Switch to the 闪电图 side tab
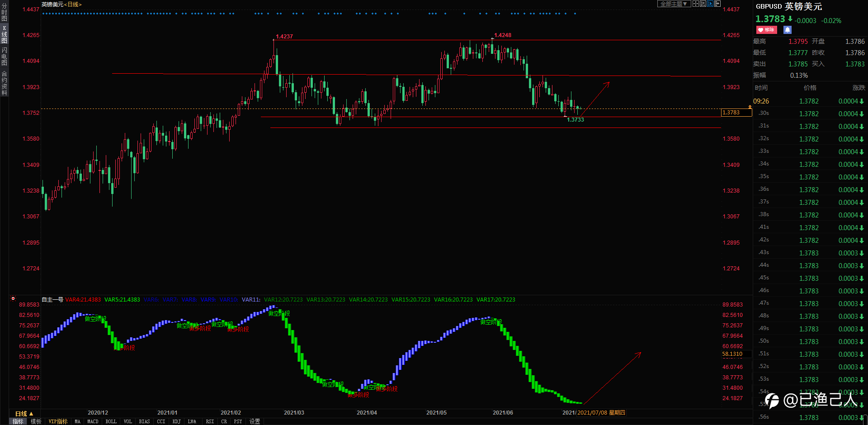 click(x=4, y=57)
